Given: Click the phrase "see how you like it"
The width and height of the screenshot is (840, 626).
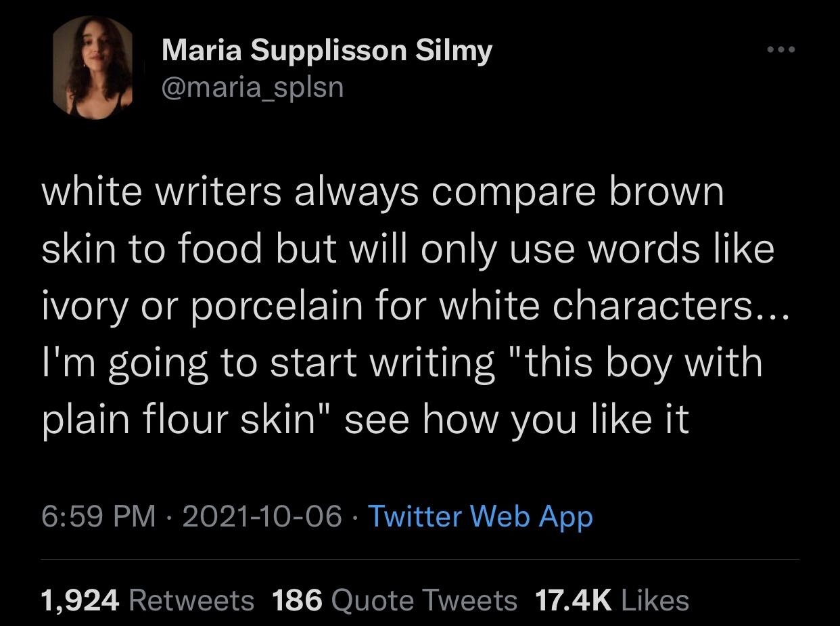Looking at the screenshot, I should point(517,419).
